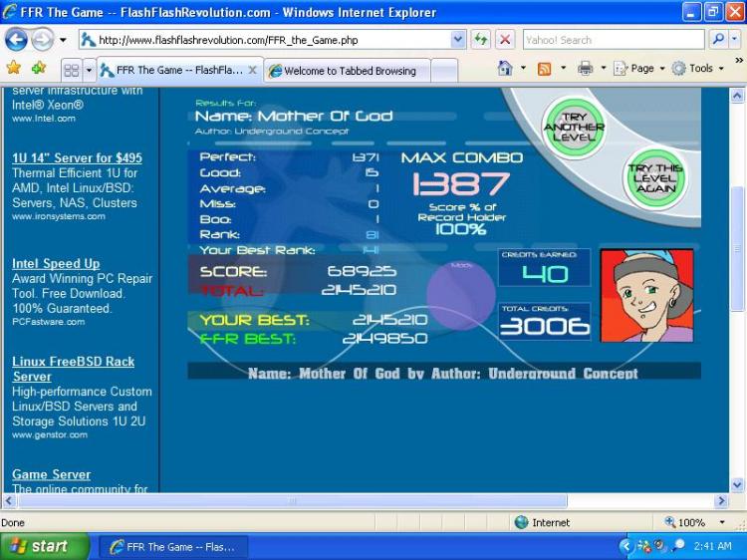Image resolution: width=747 pixels, height=560 pixels.
Task: Open the Game Server ad link
Action: pos(52,474)
